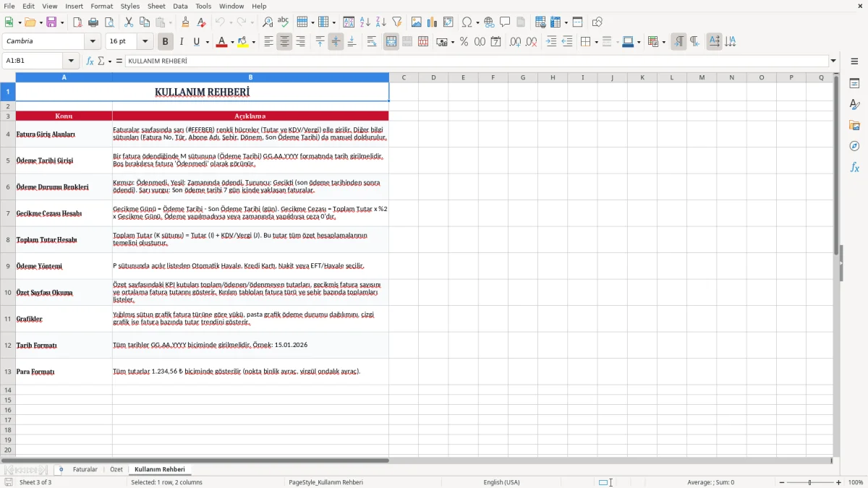Image resolution: width=868 pixels, height=488 pixels.
Task: Apply red font color swatch
Action: point(221,42)
